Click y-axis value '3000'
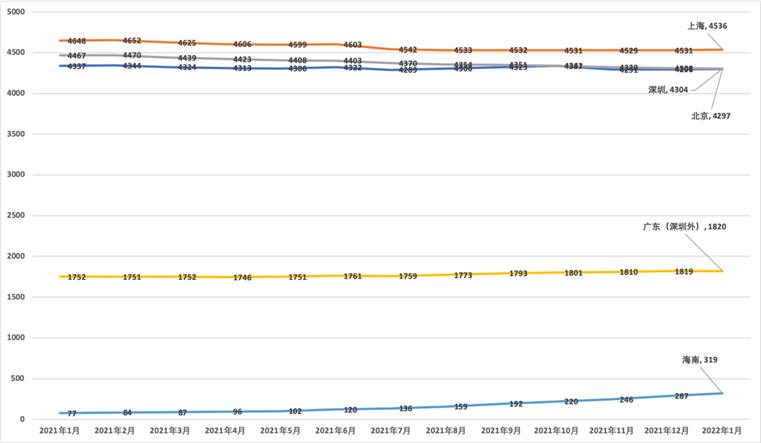 16,175
